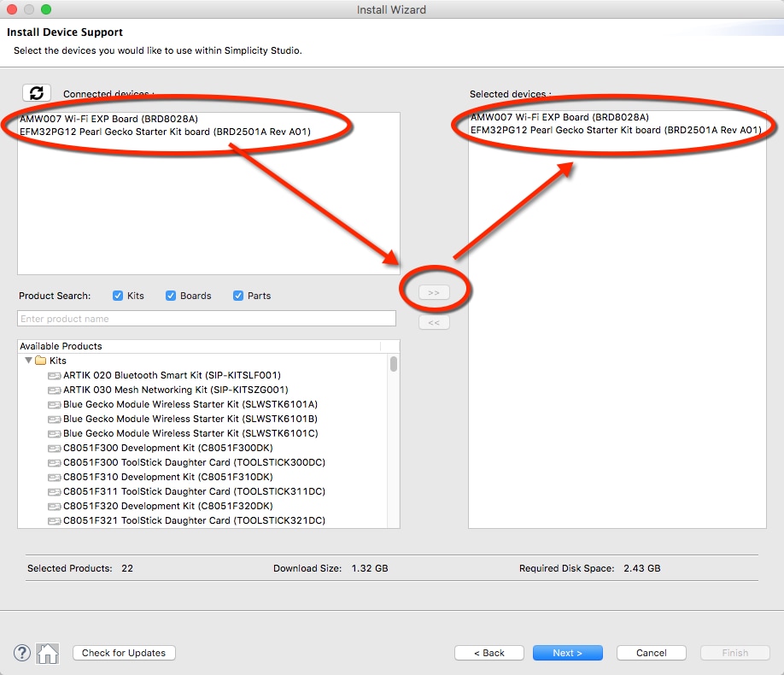Click the Next > button
Viewport: 784px width, 675px height.
point(567,653)
